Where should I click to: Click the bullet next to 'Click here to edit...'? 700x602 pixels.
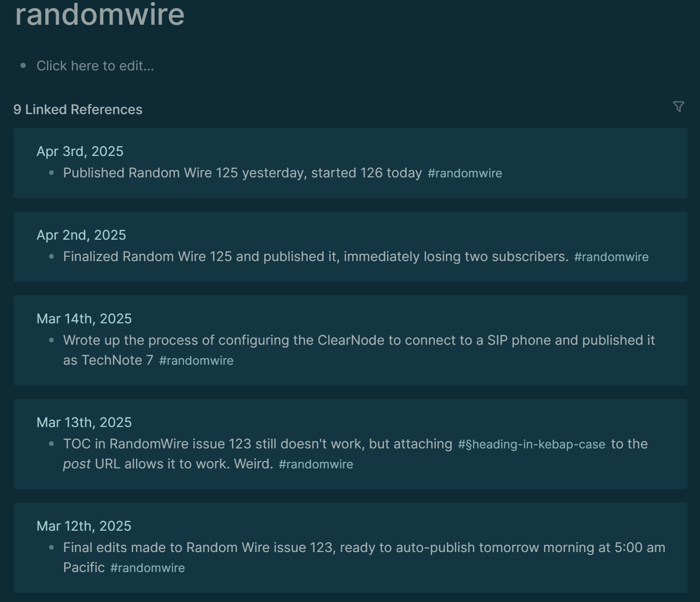point(23,65)
